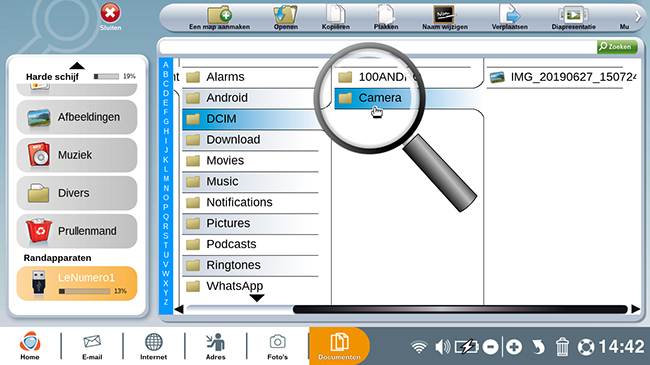Screen dimensions: 650x365
Task: Select the Android folder
Action: coord(250,98)
